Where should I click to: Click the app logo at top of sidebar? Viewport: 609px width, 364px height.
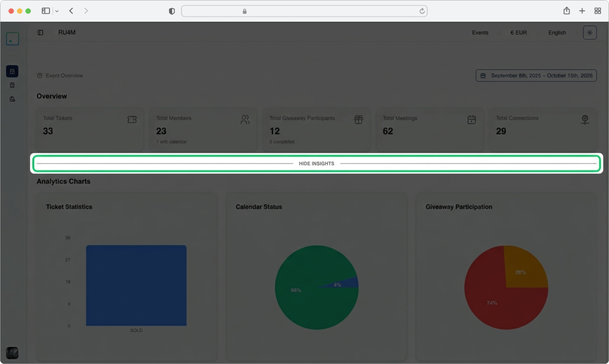click(12, 39)
